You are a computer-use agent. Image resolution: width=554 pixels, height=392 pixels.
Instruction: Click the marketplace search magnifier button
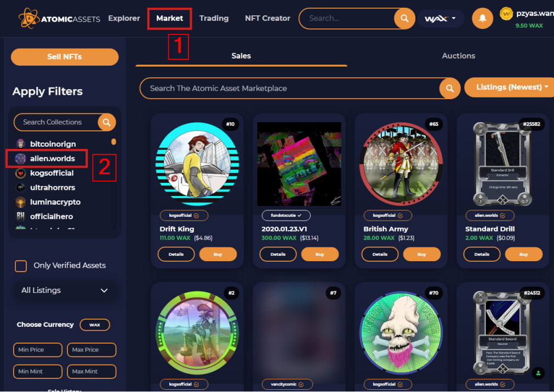click(x=450, y=88)
